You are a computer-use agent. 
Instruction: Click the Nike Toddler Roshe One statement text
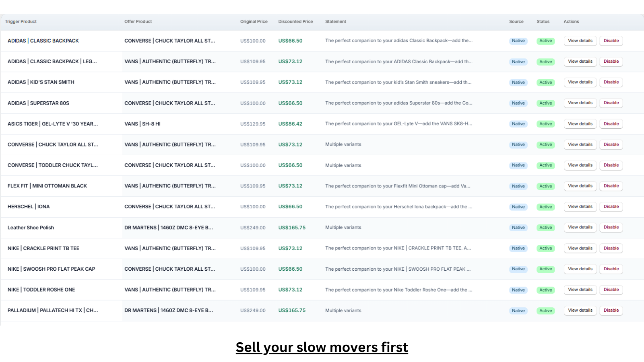click(x=399, y=290)
